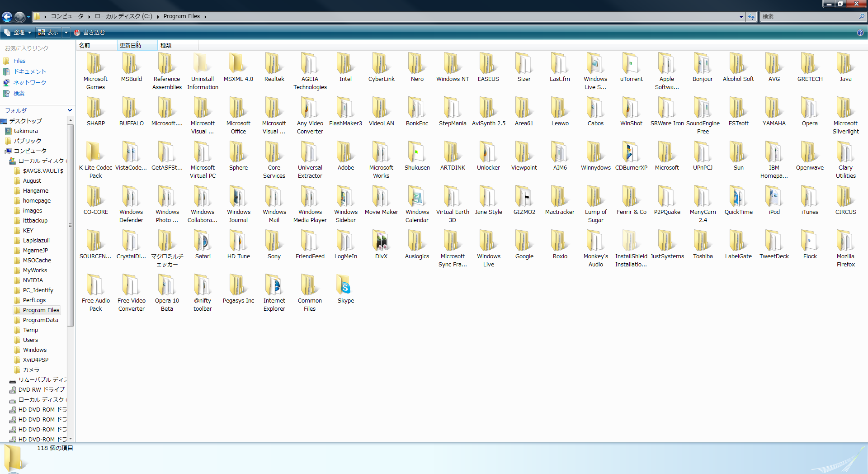Open the Internet Explorer folder
Image resolution: width=868 pixels, height=474 pixels.
[x=274, y=293]
